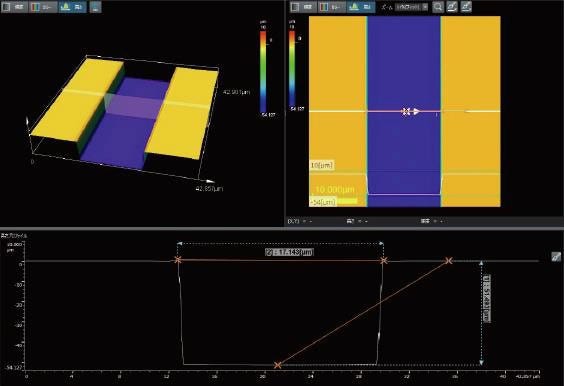Select the texture view button in the 3D pane toolbar

14,7
